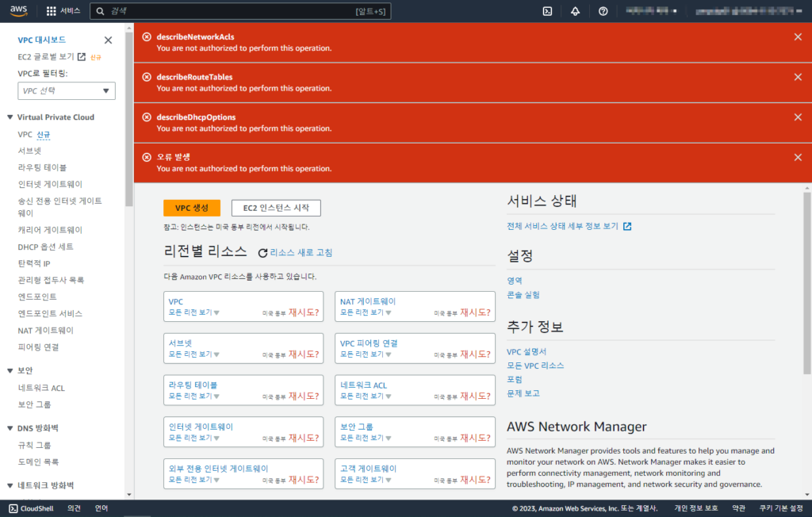Open the AWS home logo

click(x=19, y=11)
